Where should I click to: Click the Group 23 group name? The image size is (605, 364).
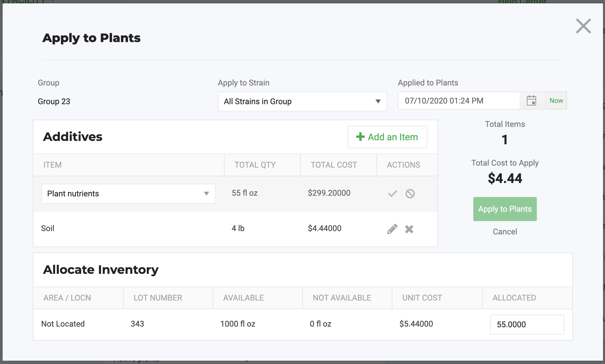54,102
